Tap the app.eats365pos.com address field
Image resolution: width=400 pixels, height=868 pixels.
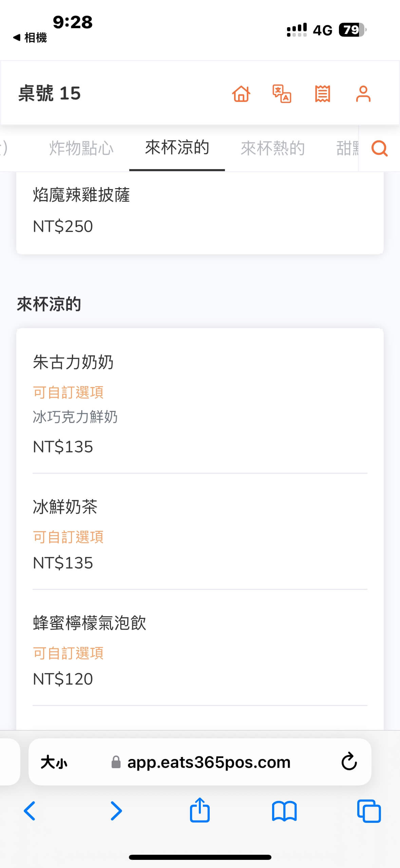209,762
